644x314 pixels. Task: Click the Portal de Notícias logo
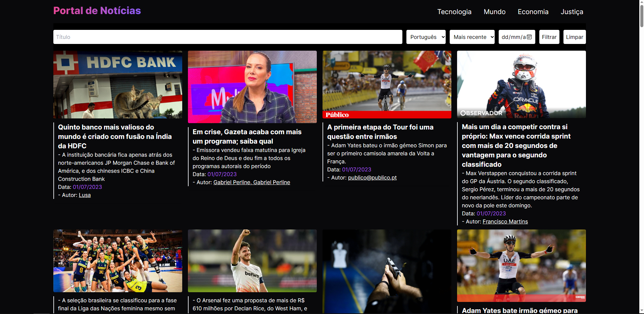[x=97, y=11]
